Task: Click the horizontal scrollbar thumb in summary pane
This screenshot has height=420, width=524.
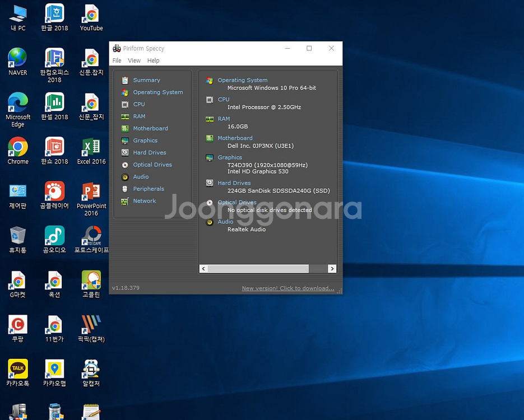Action: (x=258, y=269)
